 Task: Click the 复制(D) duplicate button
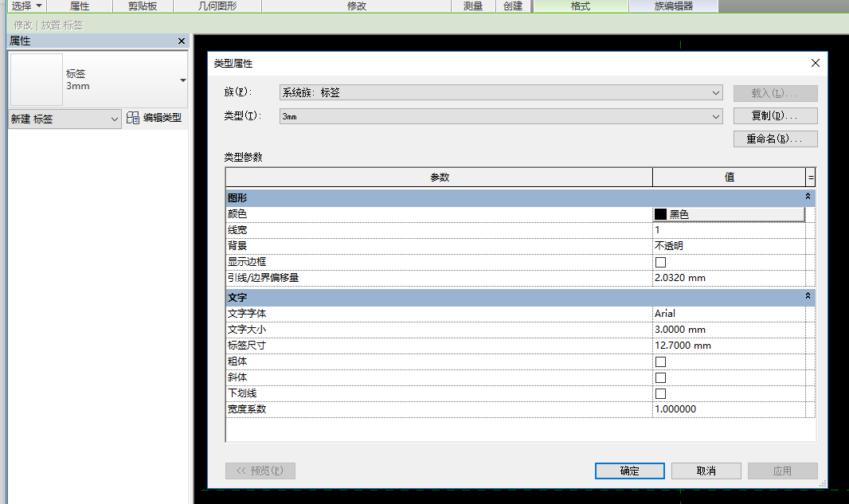(x=776, y=116)
